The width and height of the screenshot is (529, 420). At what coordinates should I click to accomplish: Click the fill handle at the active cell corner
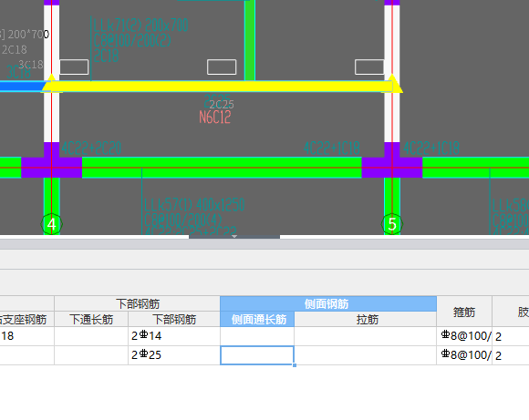(295, 365)
